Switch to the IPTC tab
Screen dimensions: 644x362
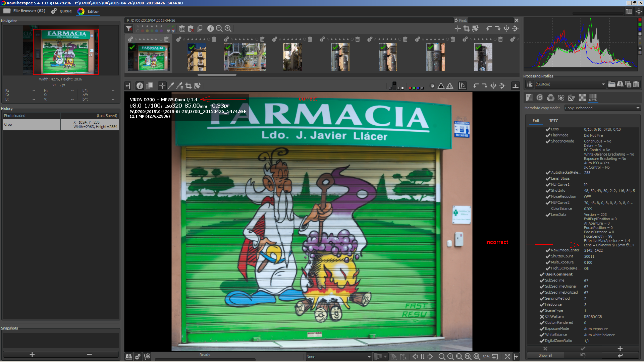(553, 121)
